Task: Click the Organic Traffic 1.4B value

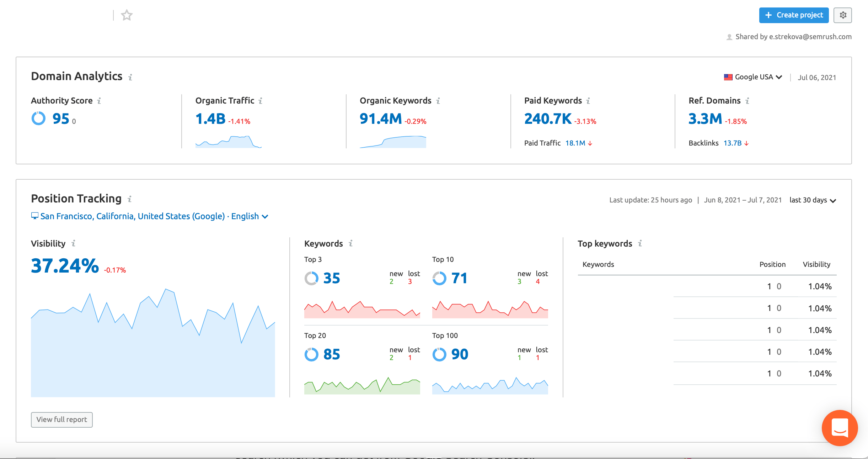Action: click(x=210, y=119)
